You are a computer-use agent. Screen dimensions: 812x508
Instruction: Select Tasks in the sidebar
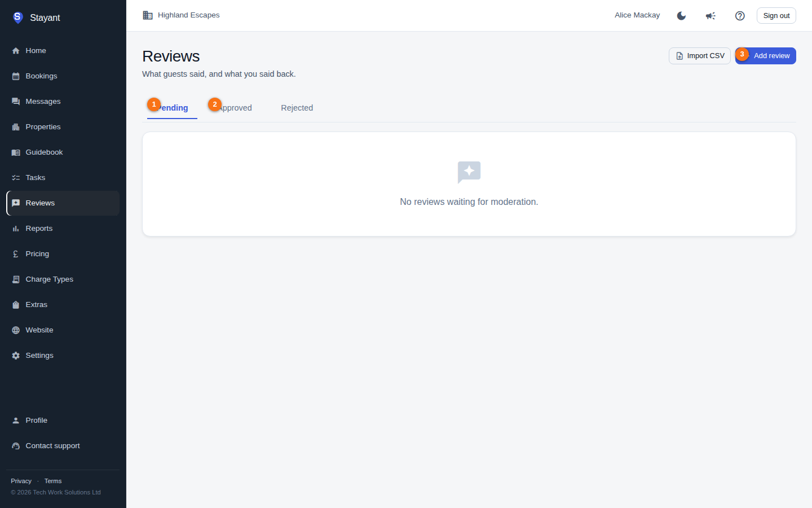coord(63,178)
